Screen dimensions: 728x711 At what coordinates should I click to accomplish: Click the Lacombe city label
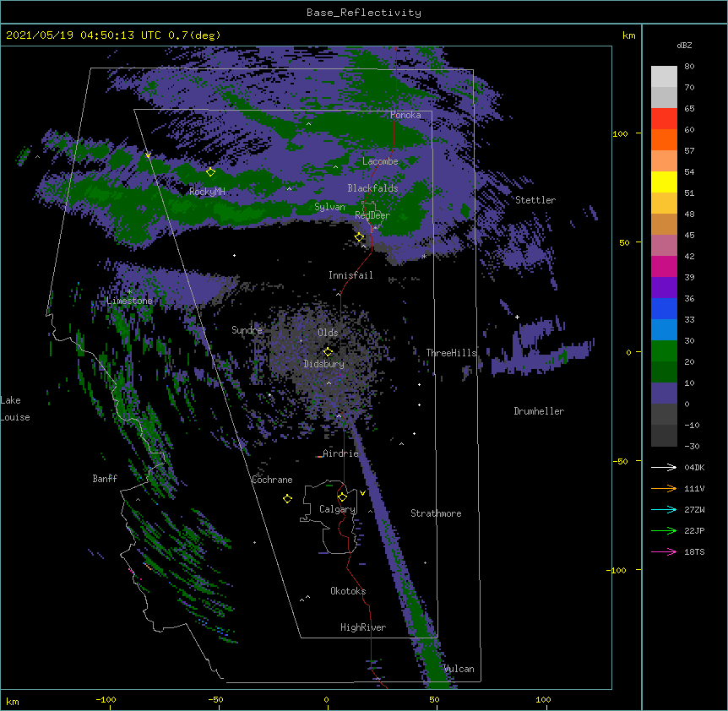[380, 161]
